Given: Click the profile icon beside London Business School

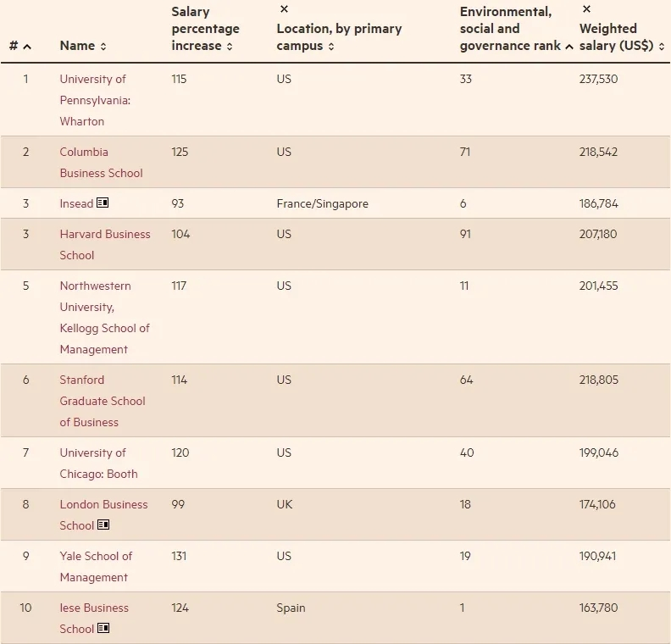Looking at the screenshot, I should tap(103, 525).
